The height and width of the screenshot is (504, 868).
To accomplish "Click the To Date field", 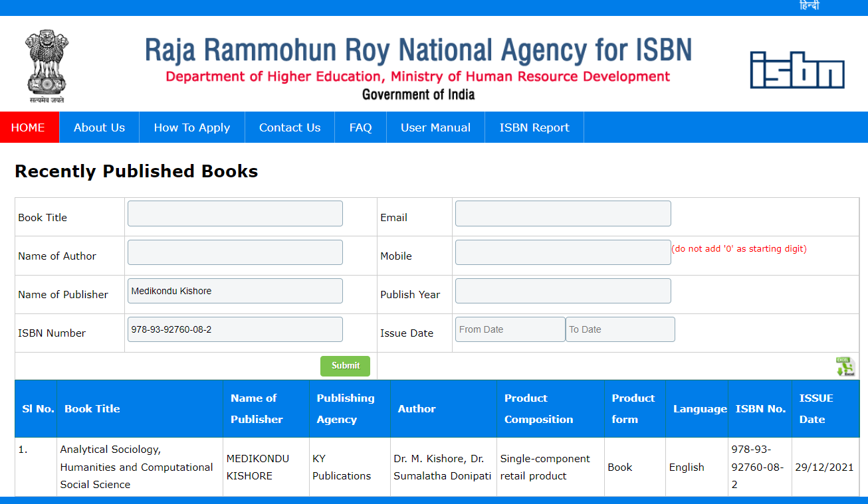I will [x=620, y=329].
